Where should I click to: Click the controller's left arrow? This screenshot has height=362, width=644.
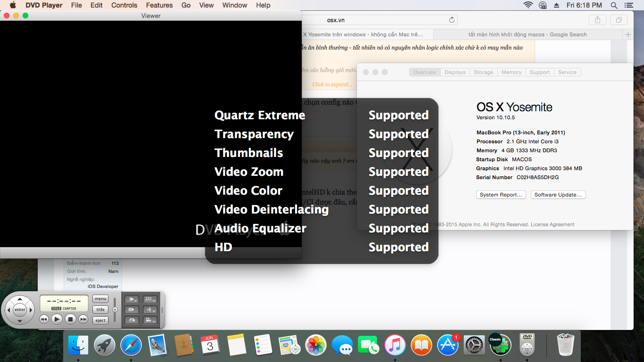point(8,310)
